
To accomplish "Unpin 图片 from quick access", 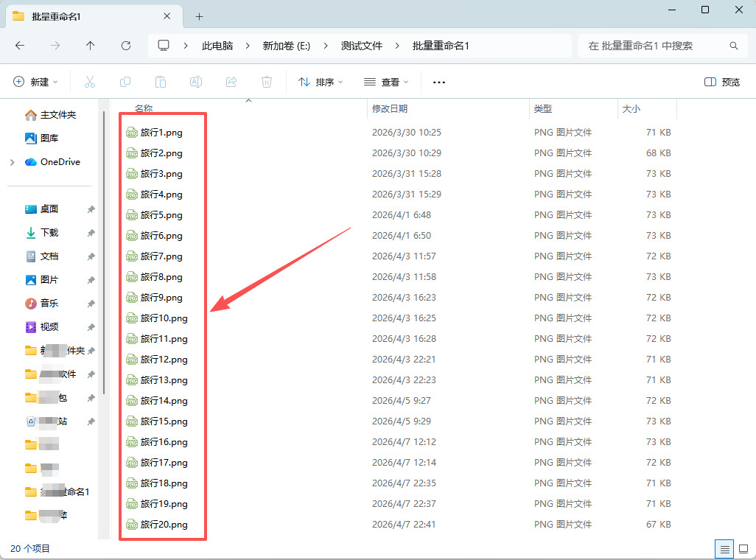I will [x=91, y=280].
